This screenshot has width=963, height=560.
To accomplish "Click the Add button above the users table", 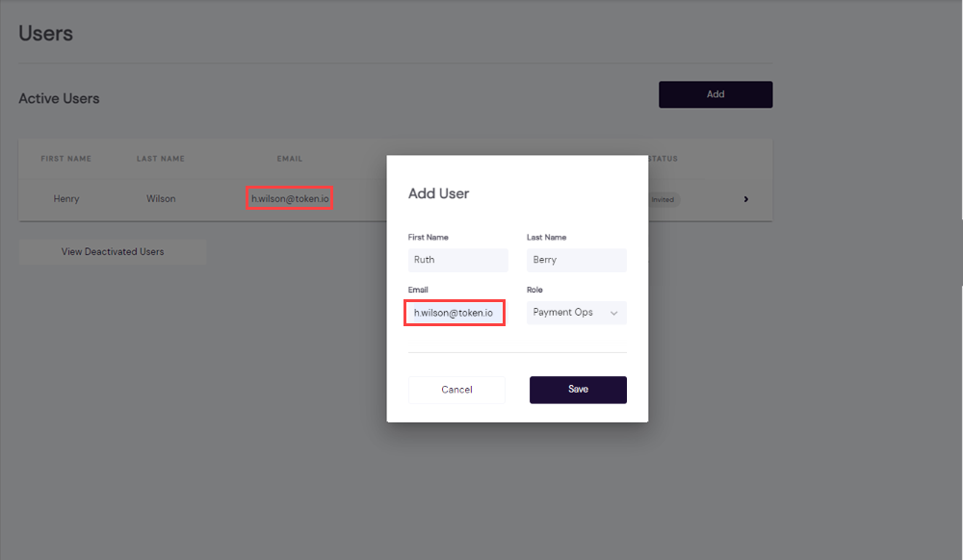I will (x=716, y=94).
